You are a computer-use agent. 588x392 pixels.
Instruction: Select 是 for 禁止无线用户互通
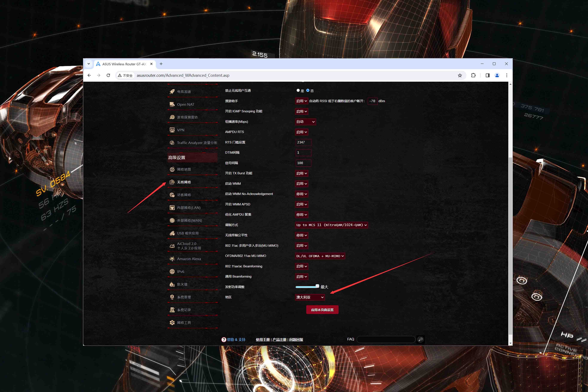(298, 91)
